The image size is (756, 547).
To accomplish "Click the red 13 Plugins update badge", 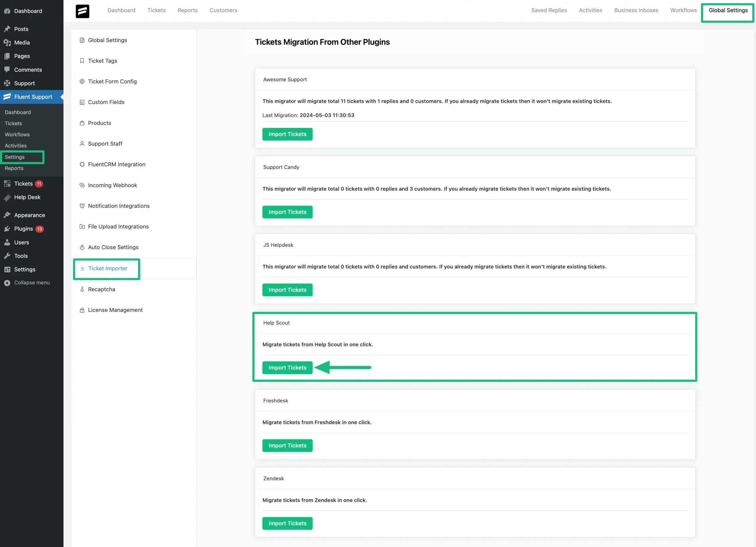I will click(x=39, y=229).
